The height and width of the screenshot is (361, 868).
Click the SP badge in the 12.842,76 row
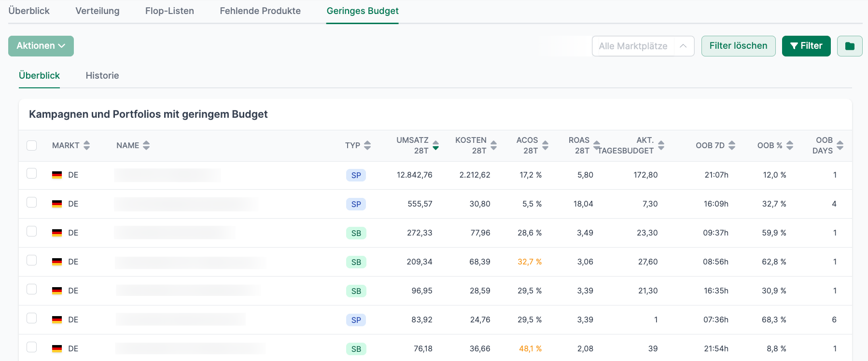[x=356, y=175]
